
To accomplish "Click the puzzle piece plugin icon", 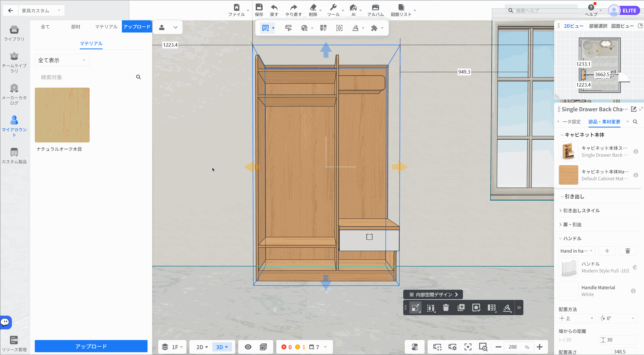I will tap(374, 28).
